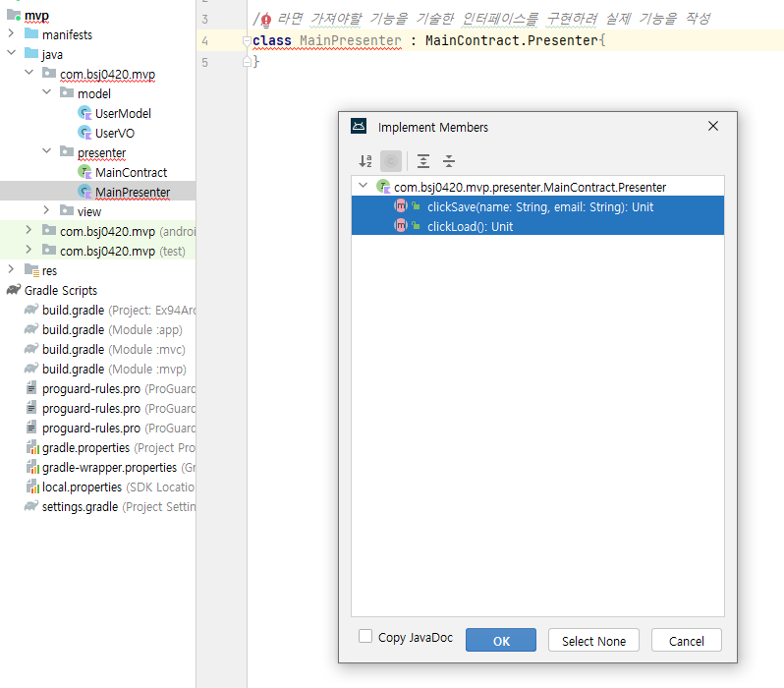Click the model package folder icon
This screenshot has height=688, width=784.
pos(67,92)
